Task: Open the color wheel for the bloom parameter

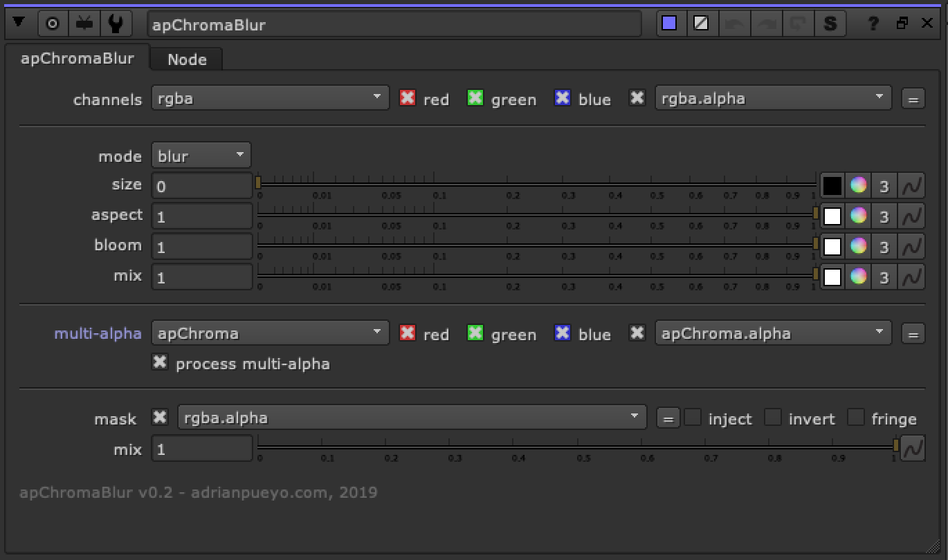Action: (x=858, y=246)
